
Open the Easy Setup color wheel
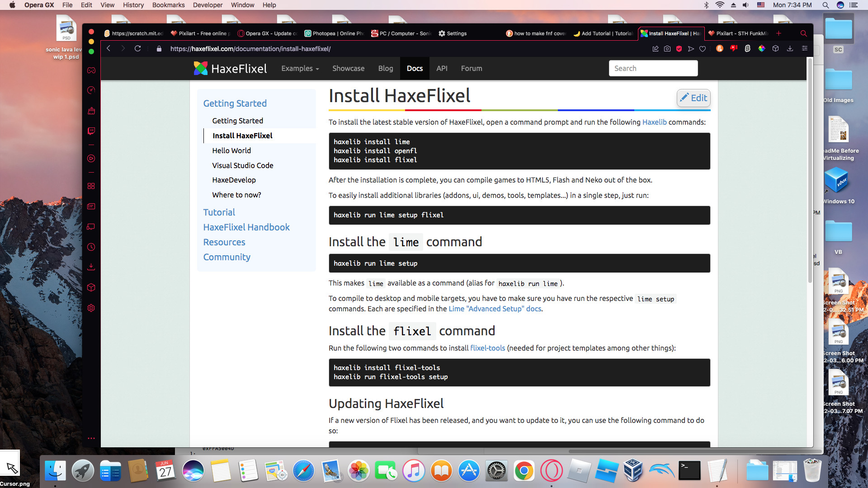(762, 48)
